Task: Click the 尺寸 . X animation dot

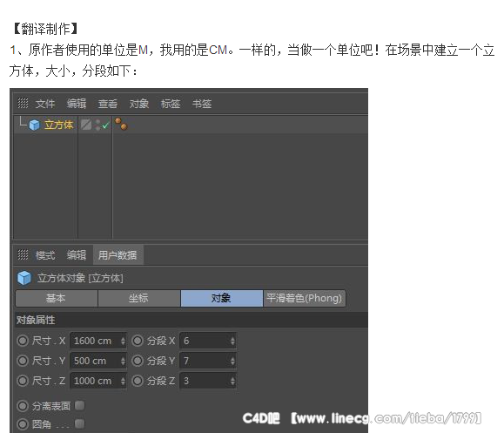Action: pos(23,341)
